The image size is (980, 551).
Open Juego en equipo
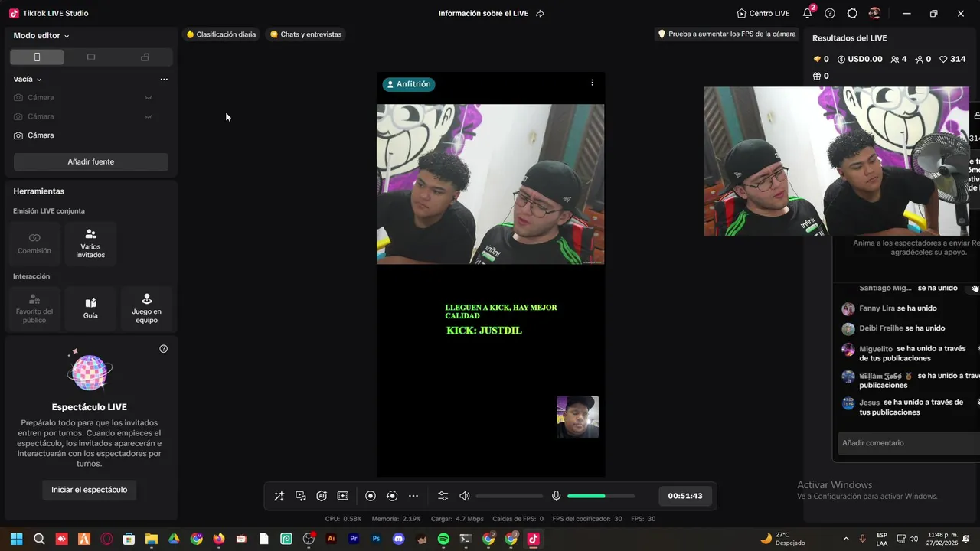click(146, 308)
